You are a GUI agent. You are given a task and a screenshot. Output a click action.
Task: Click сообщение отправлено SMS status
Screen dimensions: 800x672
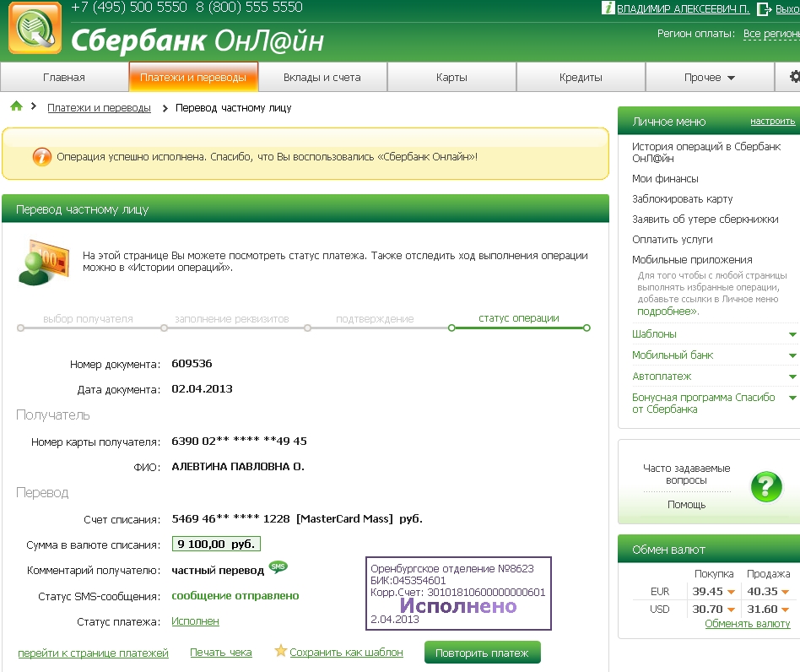click(x=235, y=595)
